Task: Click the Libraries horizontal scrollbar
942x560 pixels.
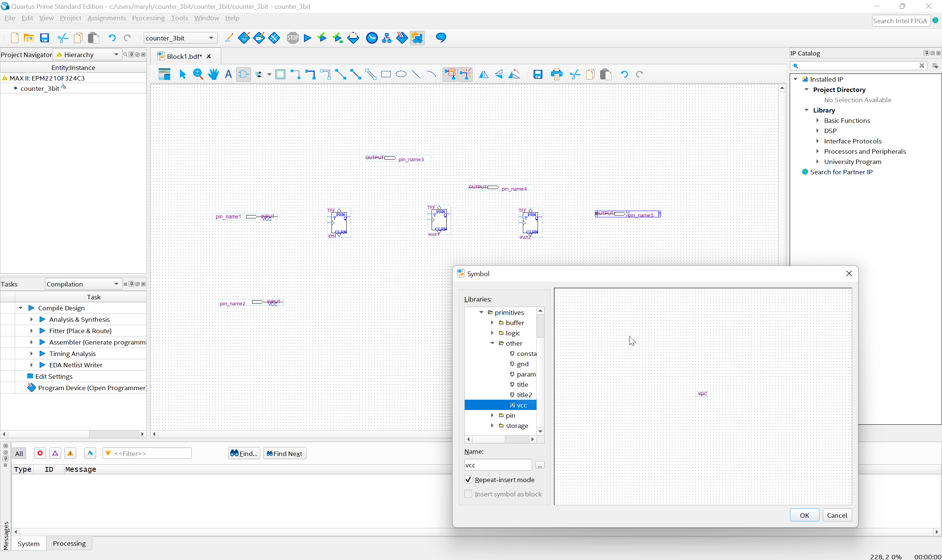Action: click(x=500, y=439)
